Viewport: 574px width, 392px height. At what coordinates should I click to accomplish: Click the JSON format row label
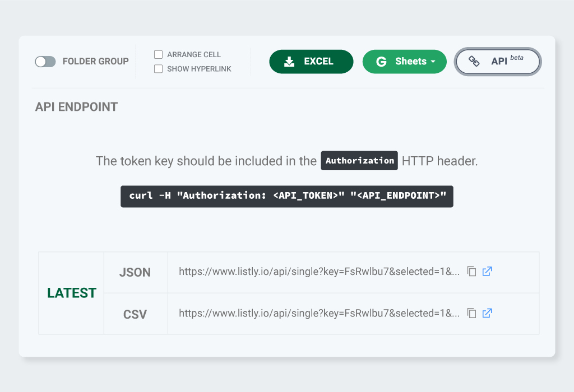point(135,272)
